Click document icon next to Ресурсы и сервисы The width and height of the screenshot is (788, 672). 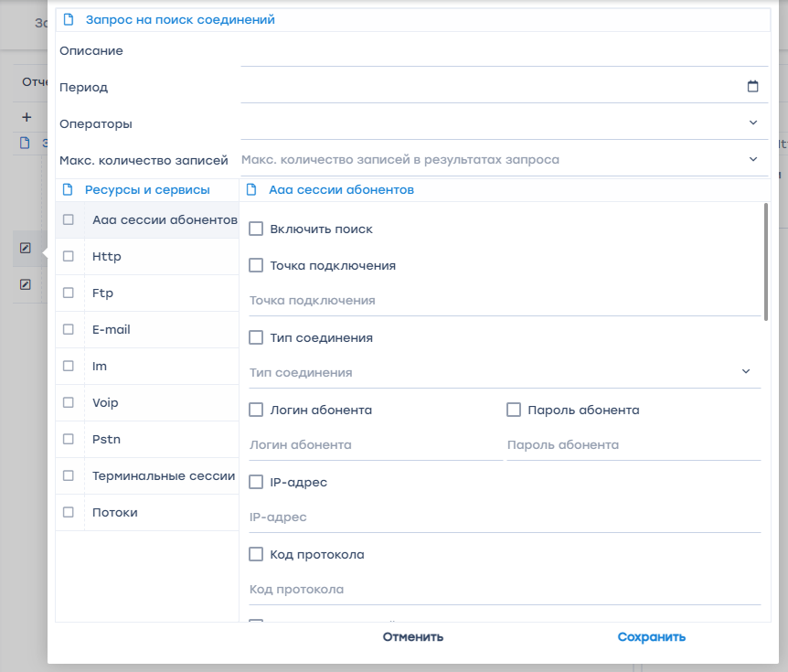click(x=68, y=190)
